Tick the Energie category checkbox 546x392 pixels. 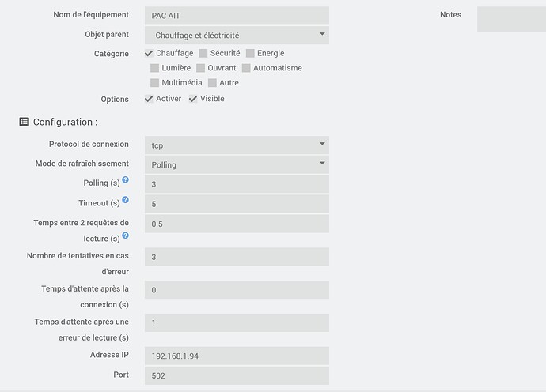click(250, 53)
